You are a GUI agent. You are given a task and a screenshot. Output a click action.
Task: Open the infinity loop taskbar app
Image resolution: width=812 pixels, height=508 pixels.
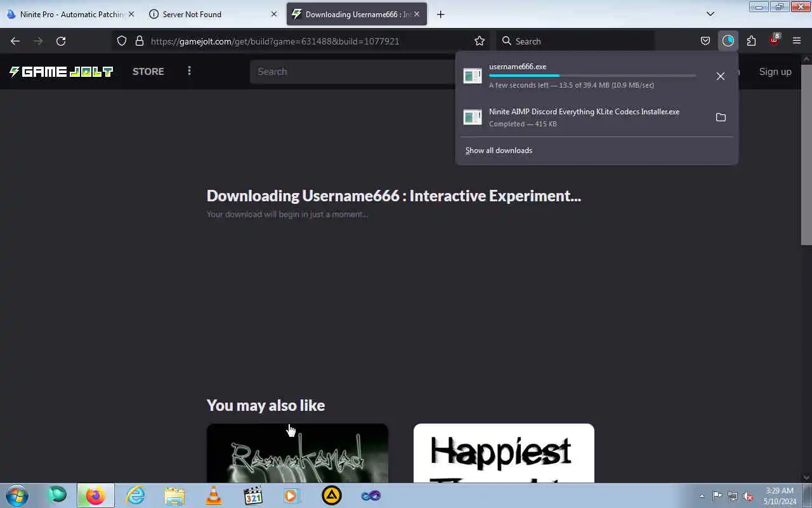tap(371, 495)
